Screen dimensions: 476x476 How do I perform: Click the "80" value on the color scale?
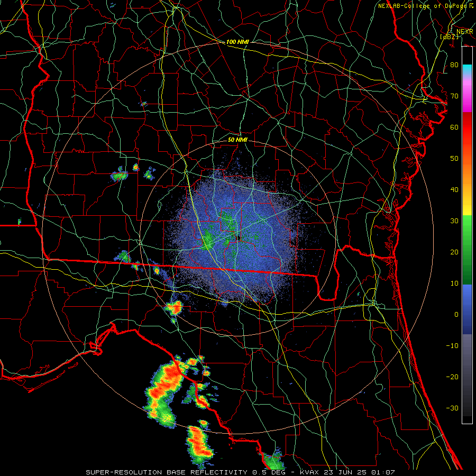(454, 65)
